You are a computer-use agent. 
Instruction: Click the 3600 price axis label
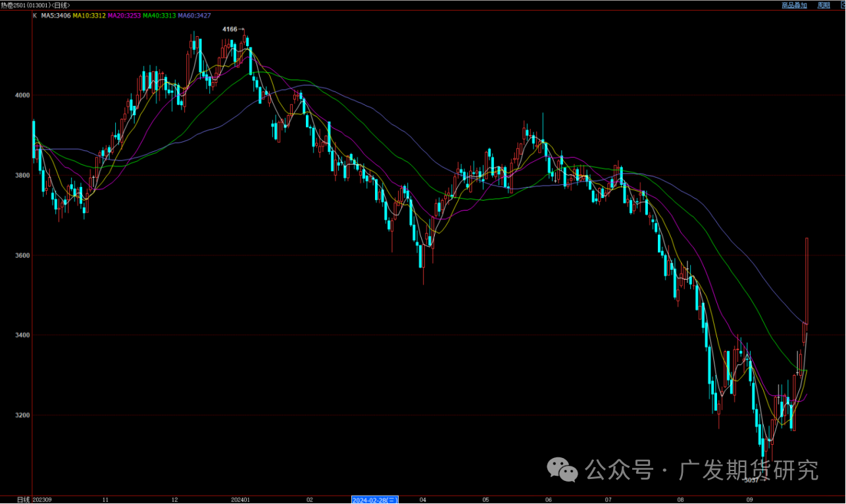24,255
